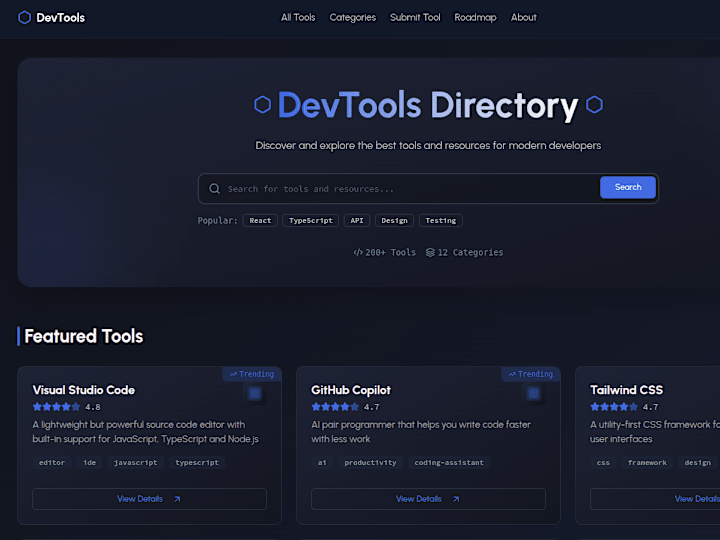Select the React popular tag
This screenshot has height=540, width=720.
(260, 220)
